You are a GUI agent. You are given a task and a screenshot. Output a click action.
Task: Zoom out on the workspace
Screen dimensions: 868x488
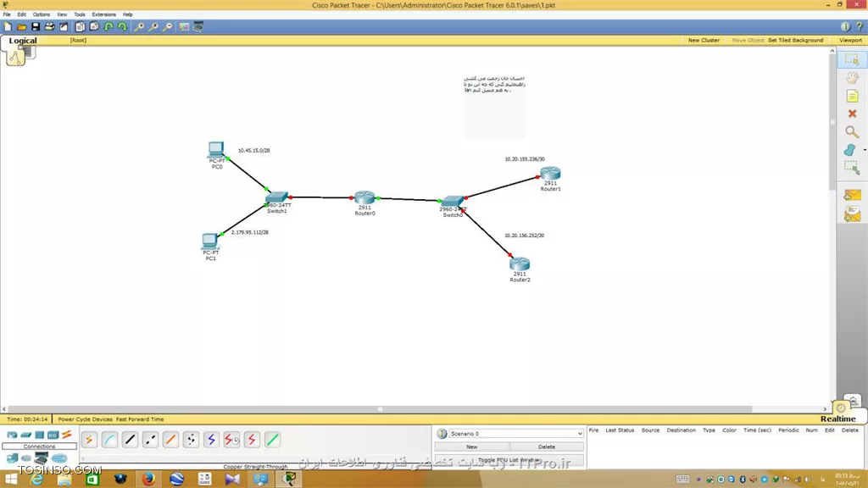click(167, 26)
